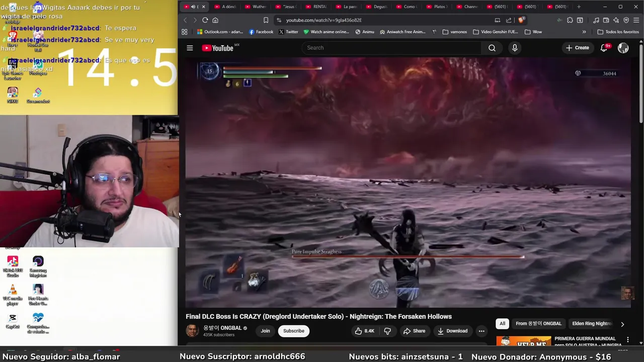
Task: Open Streamer.bot desktop shortcut
Action: 38,95
